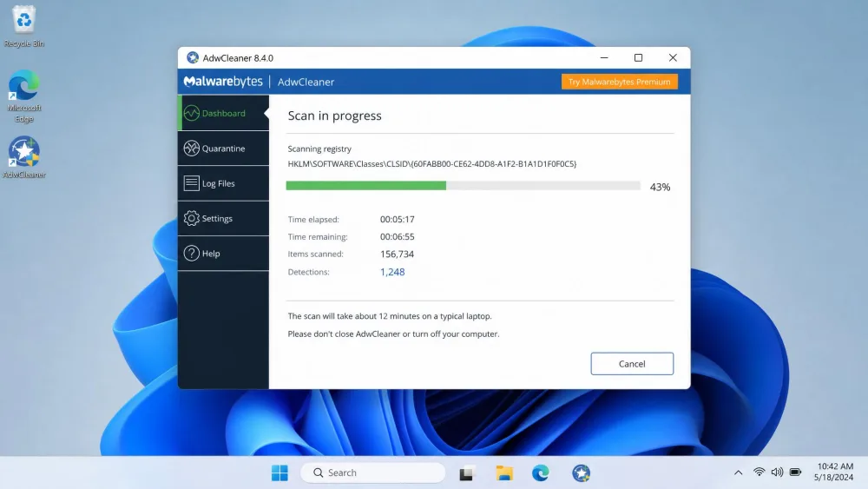Click the 1,248 detections count

(x=392, y=272)
